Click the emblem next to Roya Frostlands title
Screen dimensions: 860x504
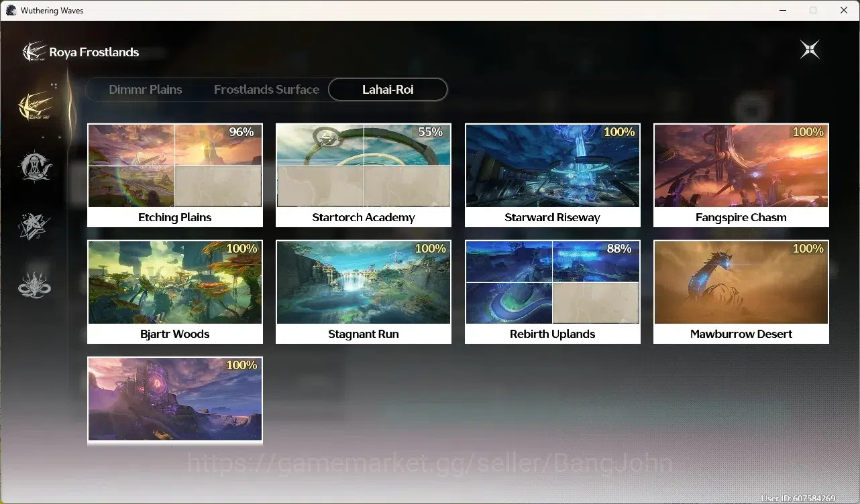[x=34, y=52]
